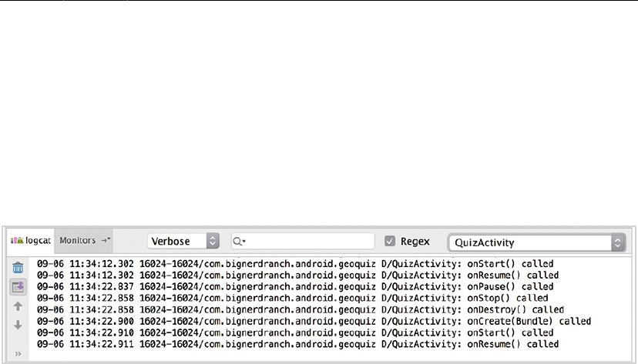The height and width of the screenshot is (364, 638).
Task: Expand more toolbar actions via double chevron
Action: [18, 354]
